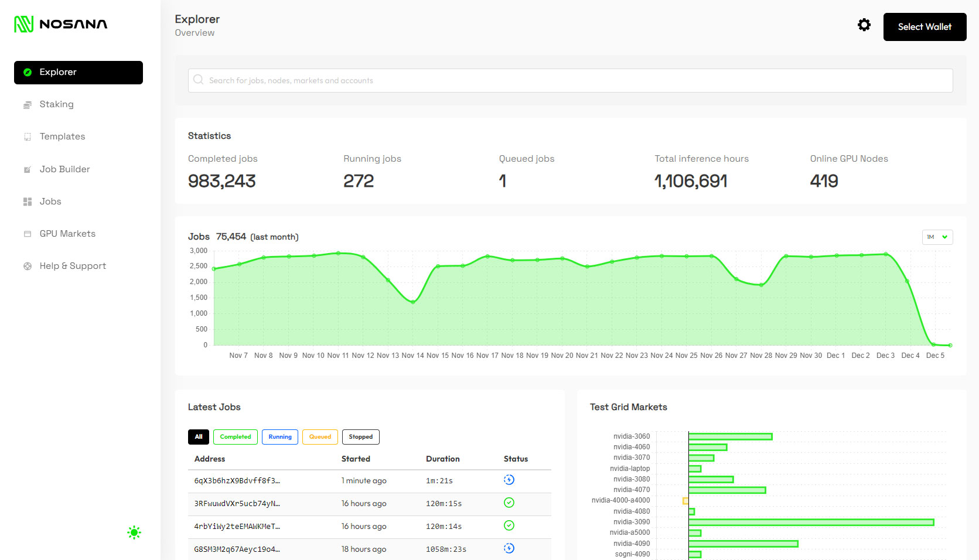Click the running status icon on the 6qX3b6 job
This screenshot has height=560, width=979.
(509, 479)
